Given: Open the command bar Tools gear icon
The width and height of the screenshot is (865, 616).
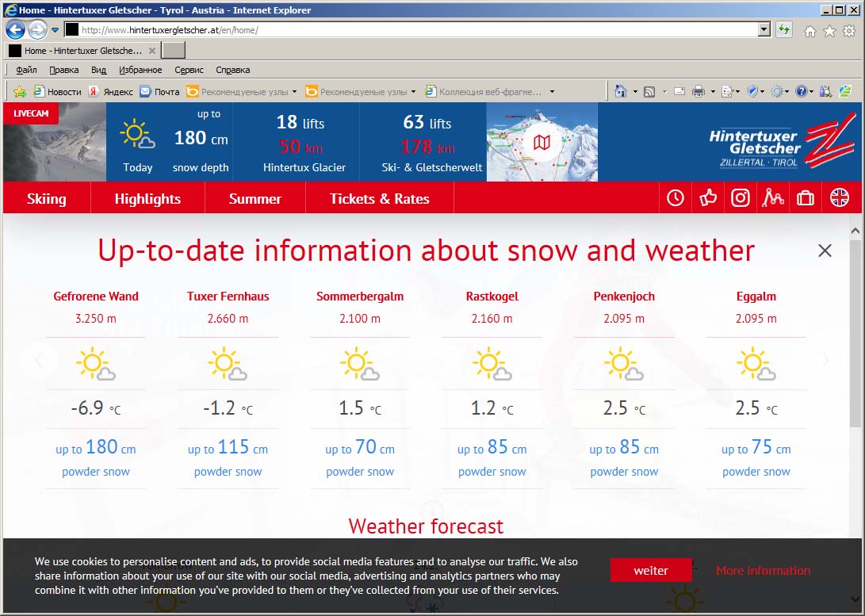Looking at the screenshot, I should (x=777, y=91).
